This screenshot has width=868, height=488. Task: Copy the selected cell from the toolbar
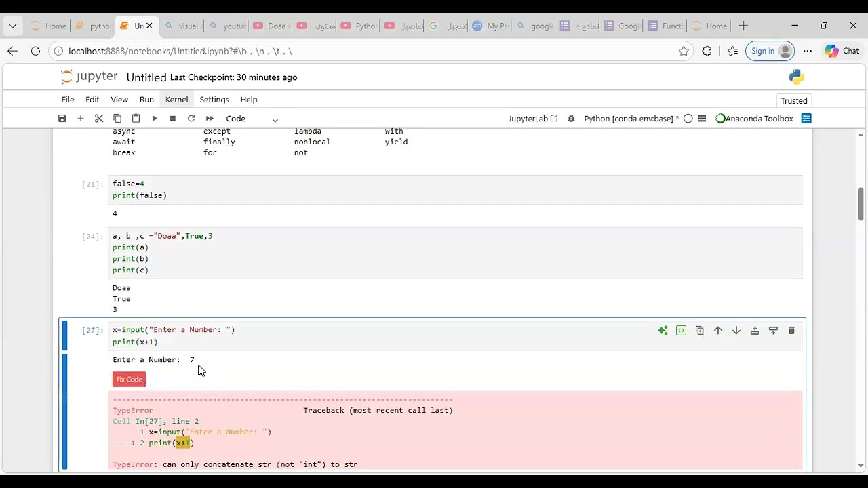tap(117, 119)
